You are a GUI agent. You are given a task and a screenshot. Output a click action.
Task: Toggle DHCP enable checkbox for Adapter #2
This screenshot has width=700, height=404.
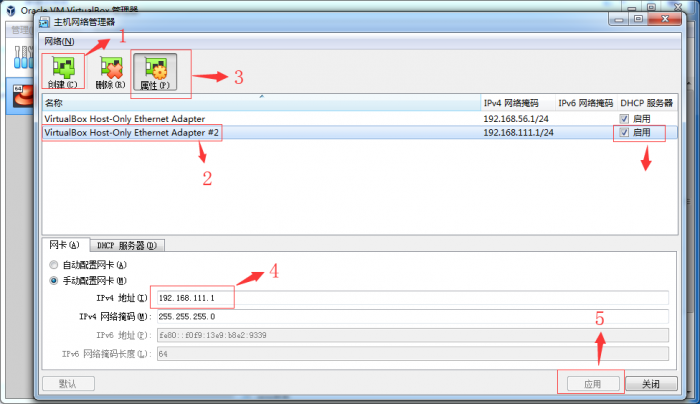coord(624,133)
